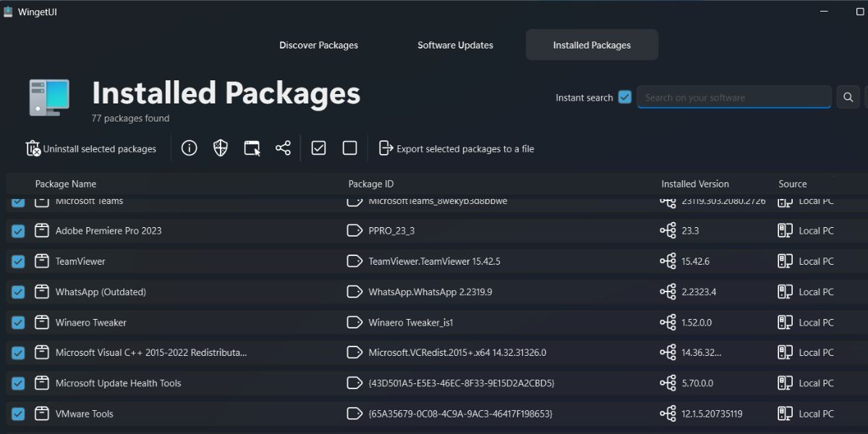The height and width of the screenshot is (434, 868).
Task: Click Uninstall selected packages button
Action: (x=91, y=148)
